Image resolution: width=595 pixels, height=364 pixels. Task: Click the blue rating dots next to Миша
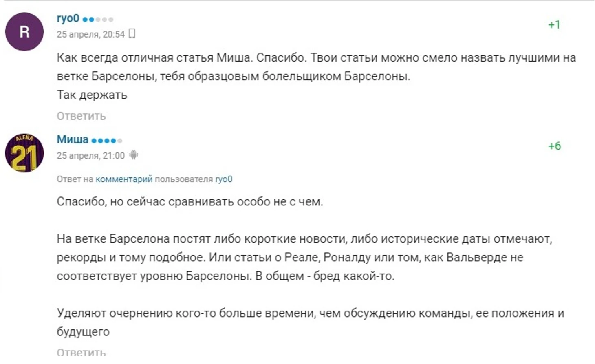(x=107, y=141)
